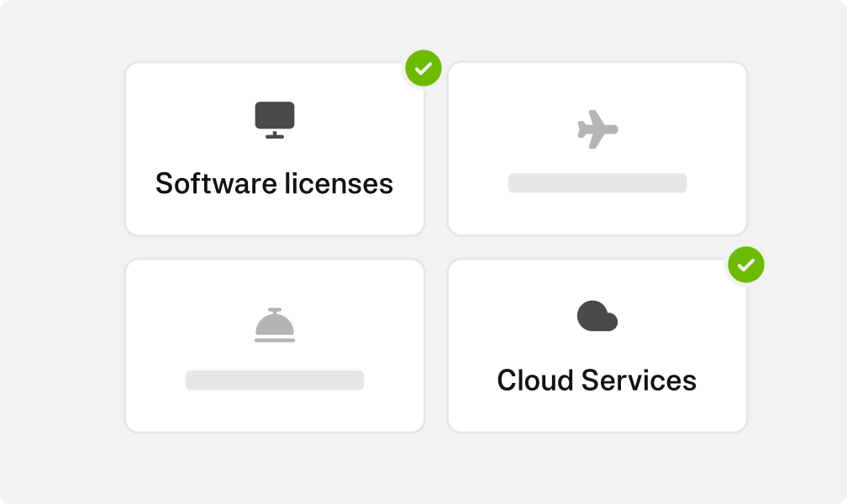The image size is (847, 504).
Task: Select the airplane icon in the top-right card
Action: (x=597, y=129)
